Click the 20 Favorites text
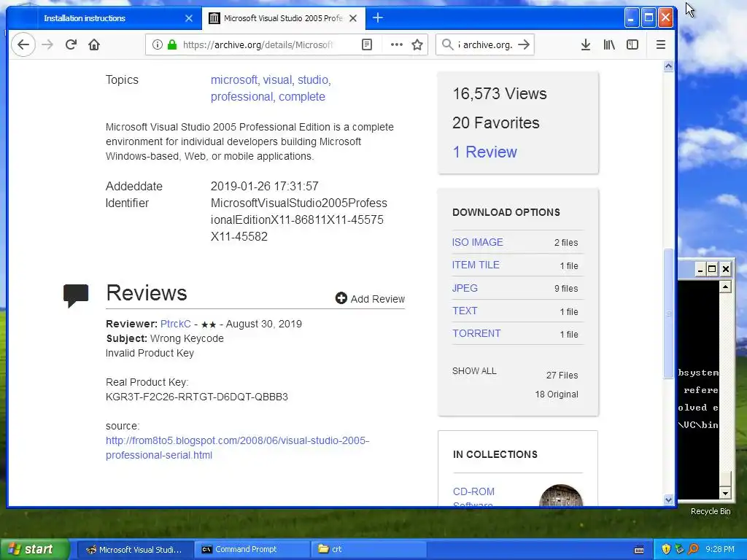Image resolution: width=747 pixels, height=560 pixels. click(495, 122)
